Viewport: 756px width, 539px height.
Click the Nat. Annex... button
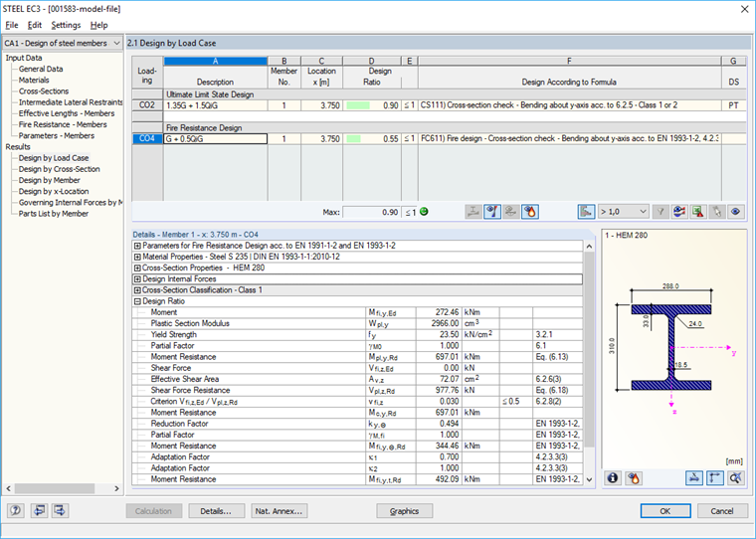[x=279, y=511]
